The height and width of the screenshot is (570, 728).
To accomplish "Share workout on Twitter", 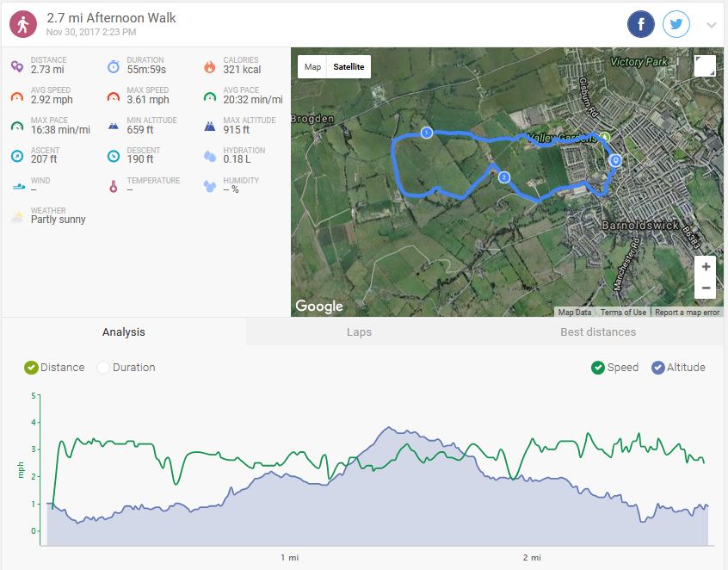I will (676, 24).
